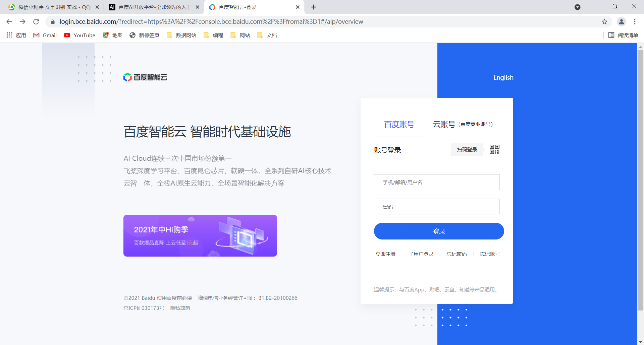This screenshot has height=345, width=644.
Task: Click the 2021年中Hi购季 promo banner
Action: (200, 235)
